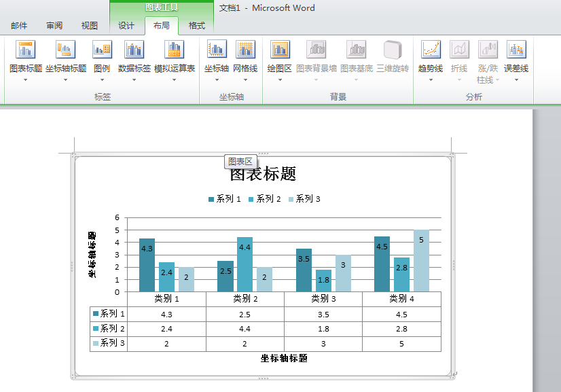Expand the 数据标签 dropdown arrow
561x392 pixels.
point(134,80)
